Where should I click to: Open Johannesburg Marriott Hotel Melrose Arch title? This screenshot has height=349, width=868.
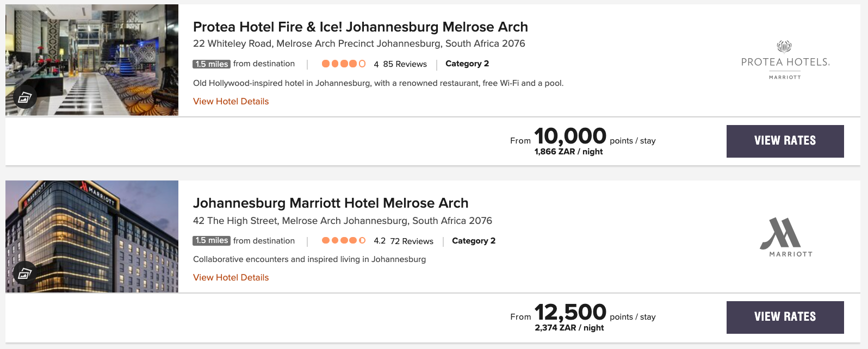[330, 203]
